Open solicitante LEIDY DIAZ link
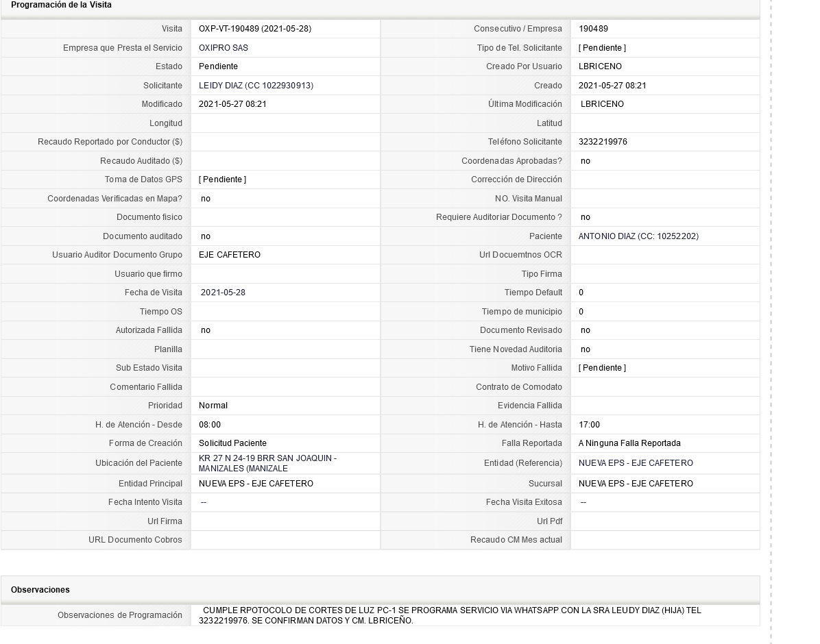820x644 pixels. (x=256, y=85)
